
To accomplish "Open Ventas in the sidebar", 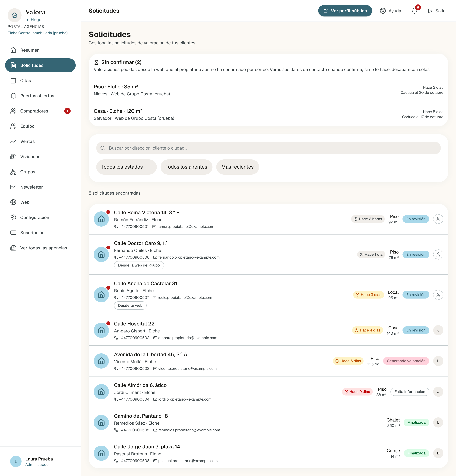I will [40, 141].
